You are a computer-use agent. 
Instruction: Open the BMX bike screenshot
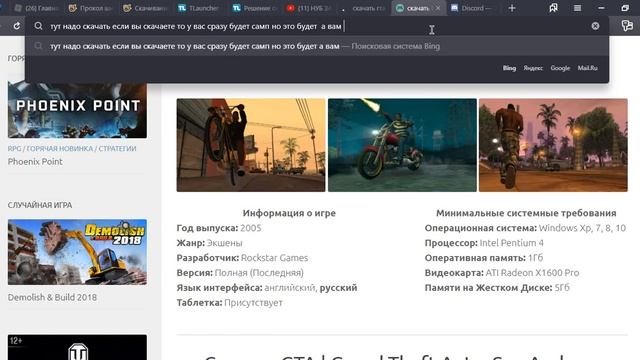click(251, 145)
